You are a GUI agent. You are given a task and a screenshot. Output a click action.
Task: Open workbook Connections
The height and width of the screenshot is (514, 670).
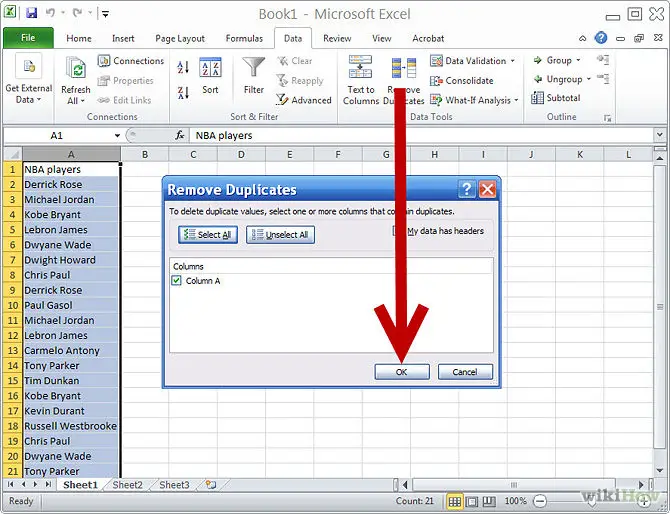click(131, 61)
